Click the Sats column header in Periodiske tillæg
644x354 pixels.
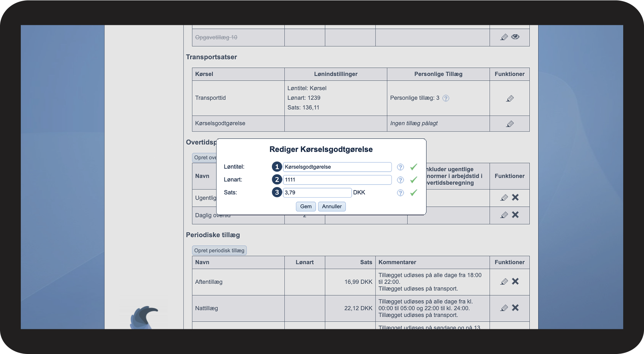350,262
